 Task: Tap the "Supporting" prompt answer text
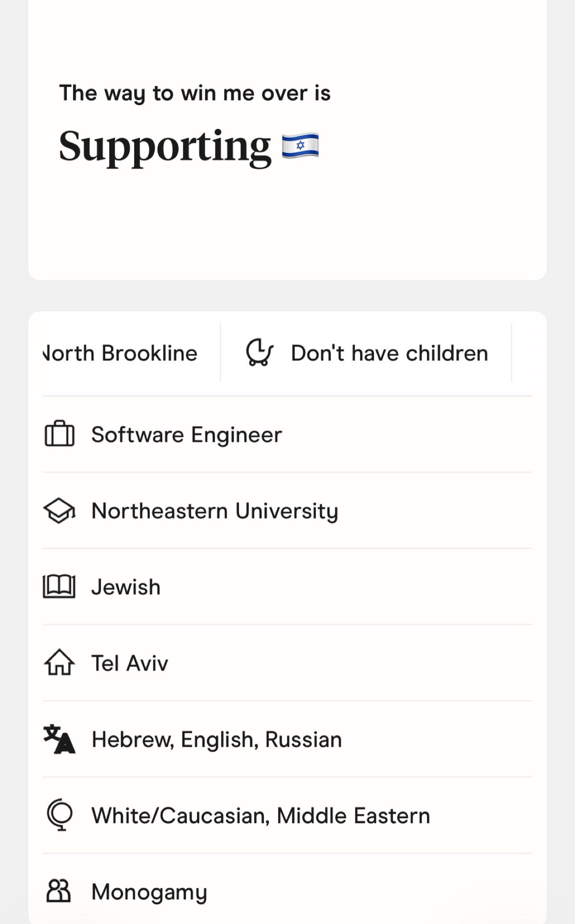(165, 148)
